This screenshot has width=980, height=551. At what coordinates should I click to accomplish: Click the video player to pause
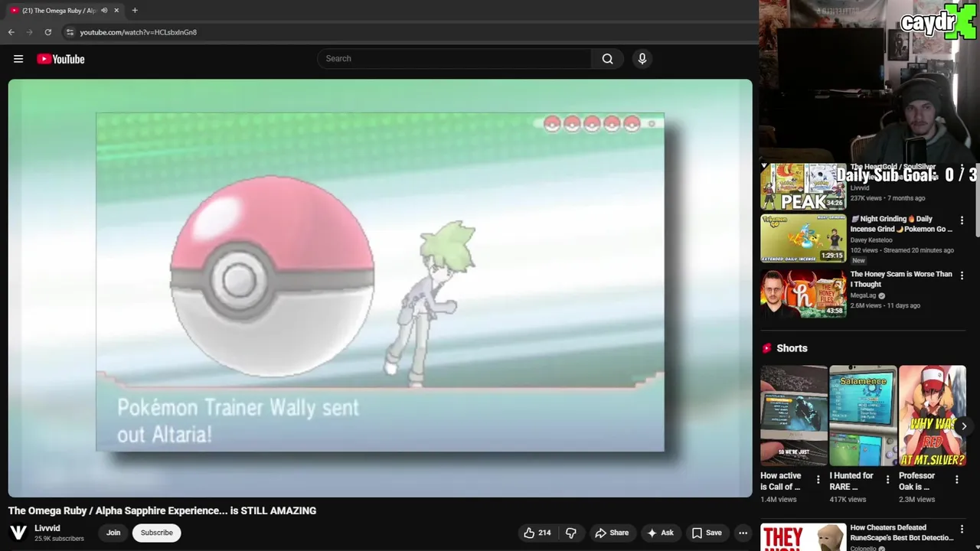point(380,288)
